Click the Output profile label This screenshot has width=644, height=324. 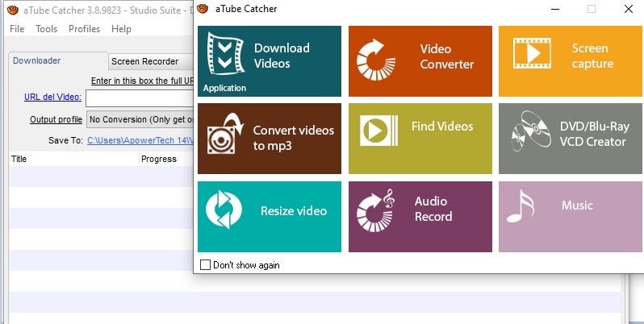[x=56, y=120]
